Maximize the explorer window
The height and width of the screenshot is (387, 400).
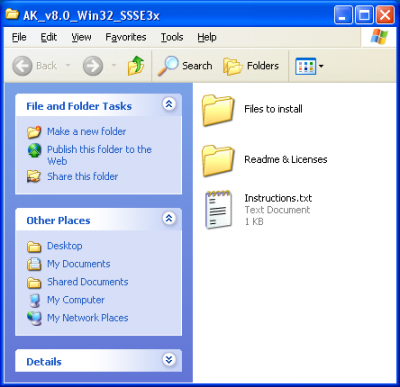[364, 15]
